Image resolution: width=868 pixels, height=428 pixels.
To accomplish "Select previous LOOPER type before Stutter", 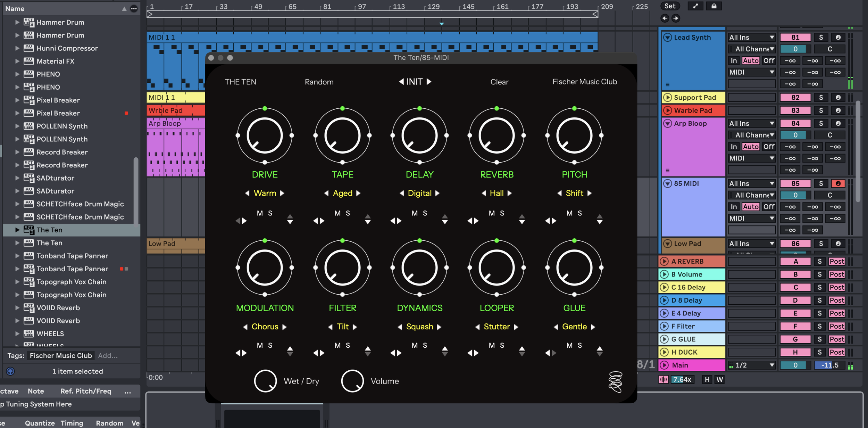I will [477, 327].
